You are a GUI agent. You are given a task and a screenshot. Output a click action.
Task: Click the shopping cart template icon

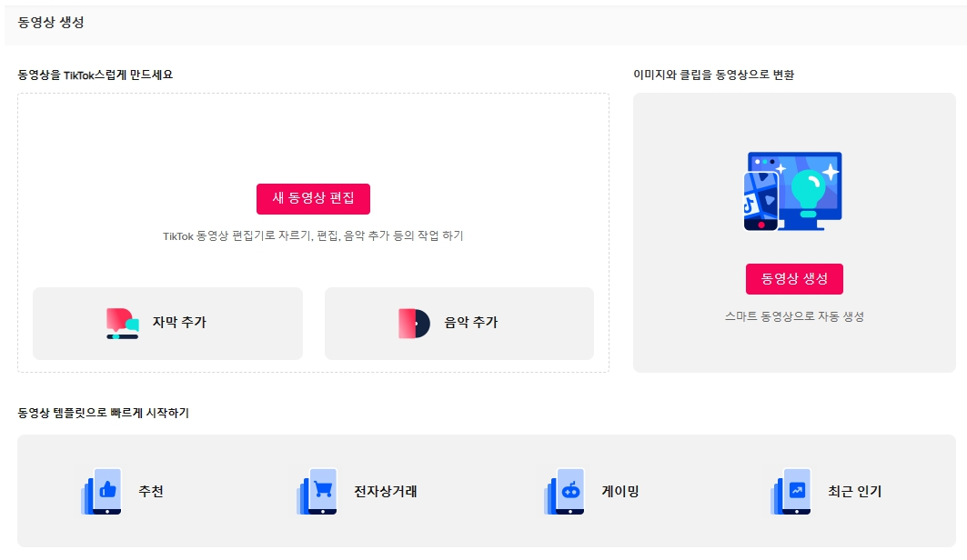(x=317, y=491)
